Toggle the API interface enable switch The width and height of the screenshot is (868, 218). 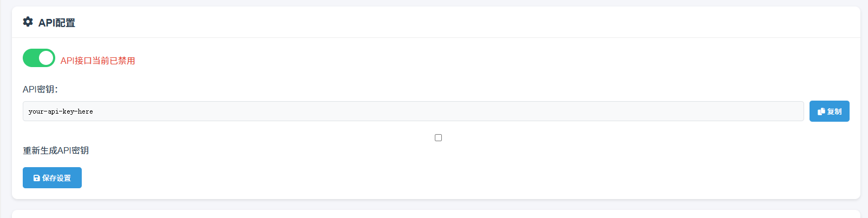coord(39,58)
